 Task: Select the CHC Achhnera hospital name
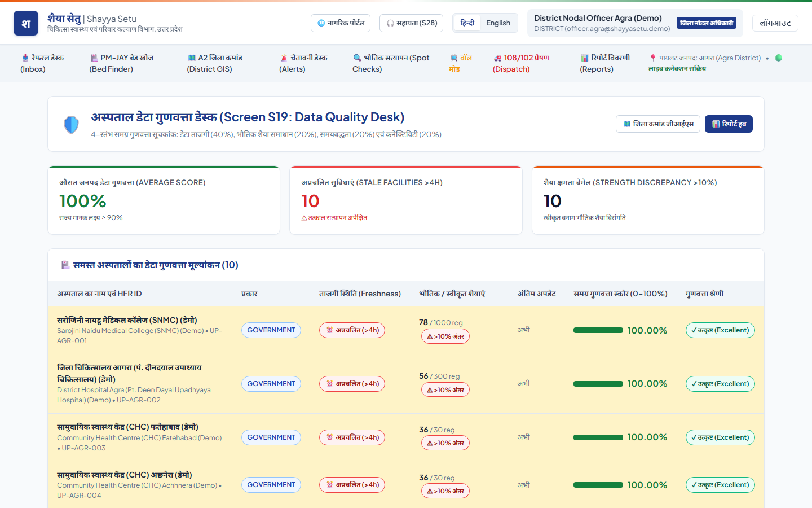[x=125, y=475]
